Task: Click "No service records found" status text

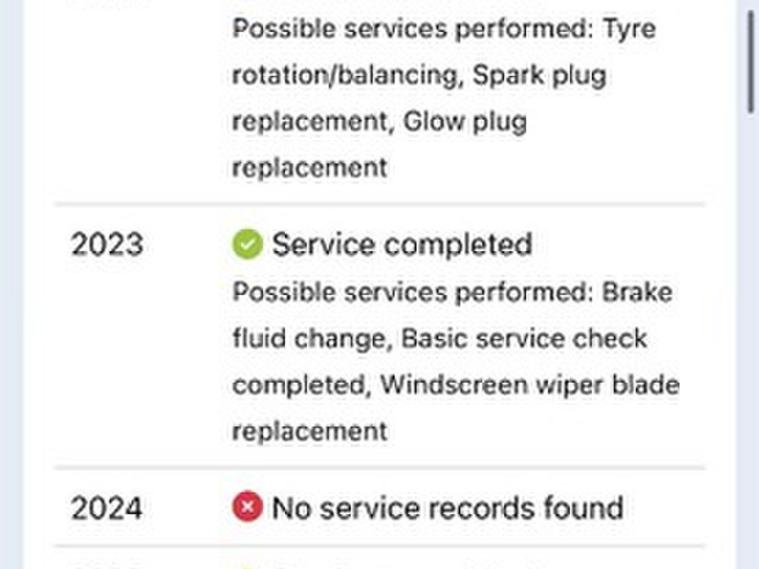Action: 447,508
